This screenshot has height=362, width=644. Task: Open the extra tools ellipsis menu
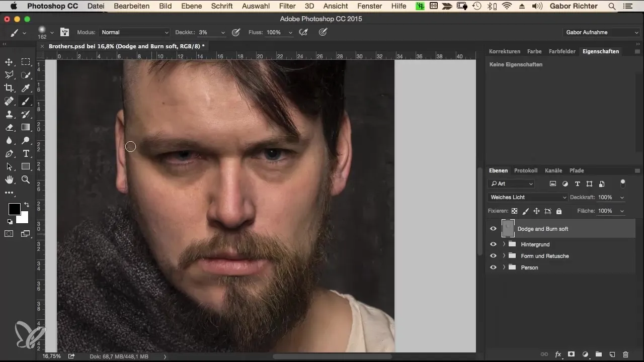tap(9, 193)
